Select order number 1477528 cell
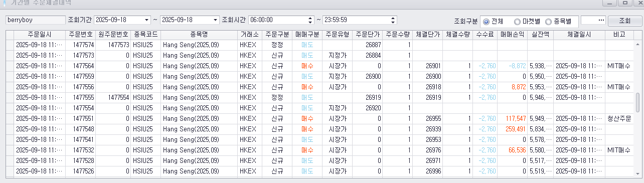644x183 pixels. (x=80, y=160)
